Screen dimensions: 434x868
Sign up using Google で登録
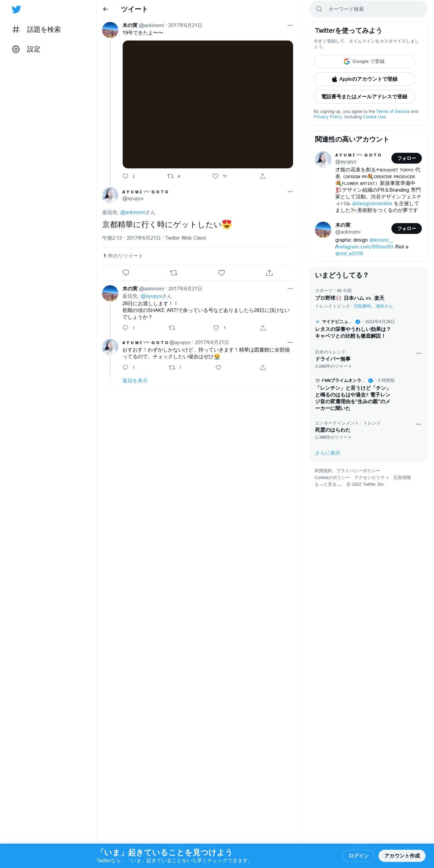(x=364, y=62)
